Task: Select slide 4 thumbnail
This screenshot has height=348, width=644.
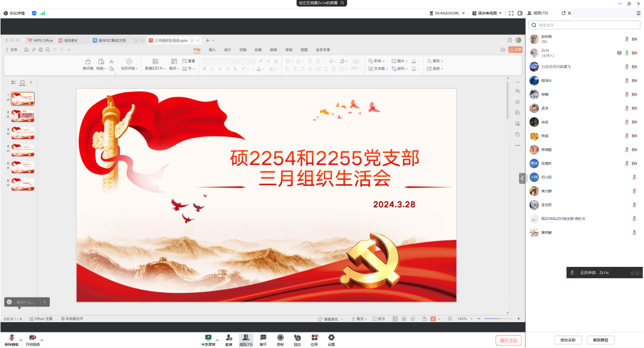Action: click(23, 150)
